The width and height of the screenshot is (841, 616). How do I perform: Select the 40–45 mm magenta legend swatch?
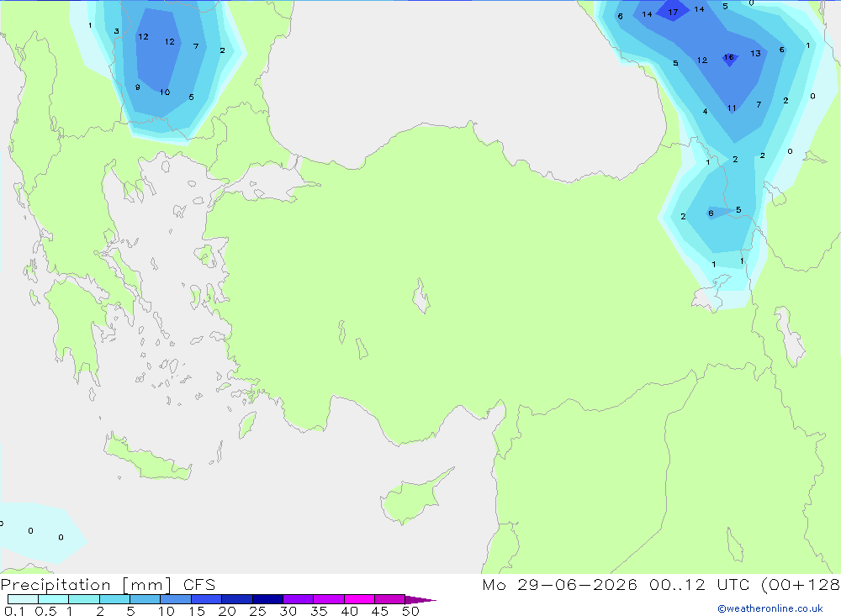point(359,599)
